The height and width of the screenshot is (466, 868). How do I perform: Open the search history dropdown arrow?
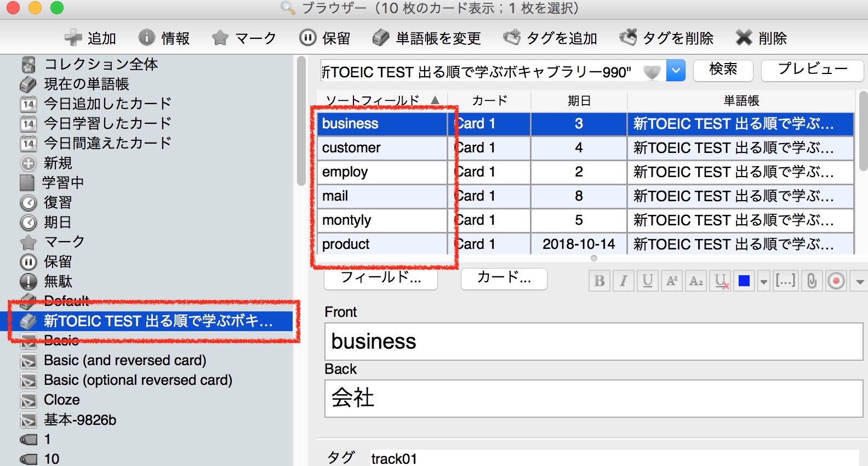676,71
